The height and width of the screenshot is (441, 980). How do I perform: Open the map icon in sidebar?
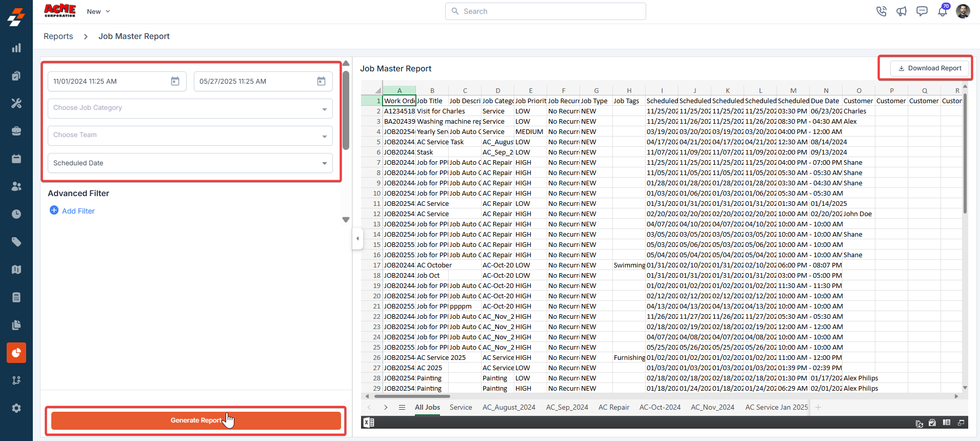(x=16, y=270)
